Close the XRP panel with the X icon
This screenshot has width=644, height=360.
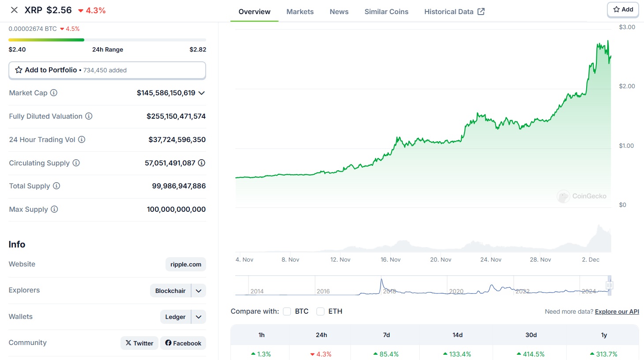(x=14, y=10)
